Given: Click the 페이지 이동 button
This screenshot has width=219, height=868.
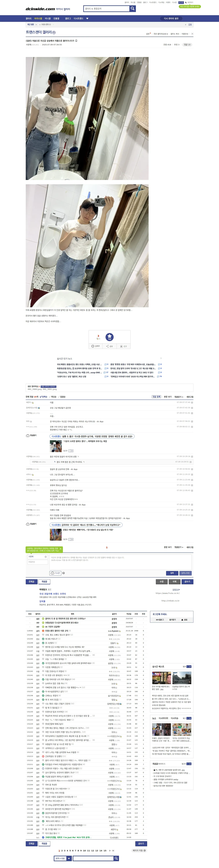Looking at the screenshot, I should (139, 850).
